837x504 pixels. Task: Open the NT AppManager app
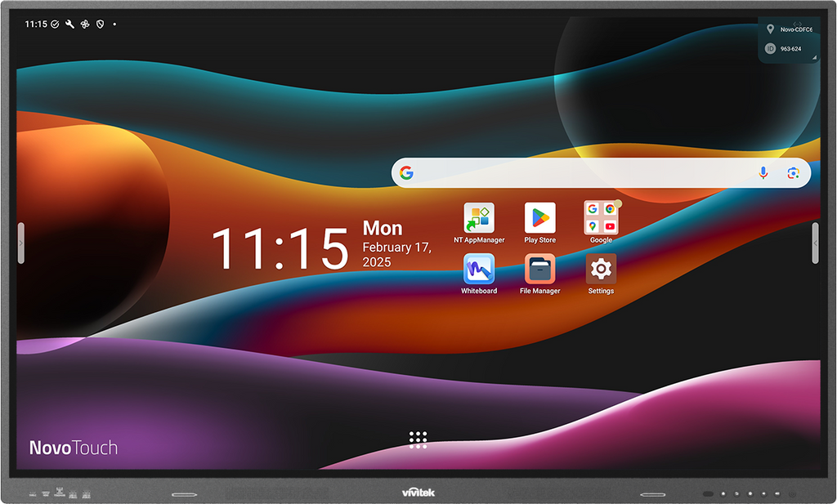[479, 219]
